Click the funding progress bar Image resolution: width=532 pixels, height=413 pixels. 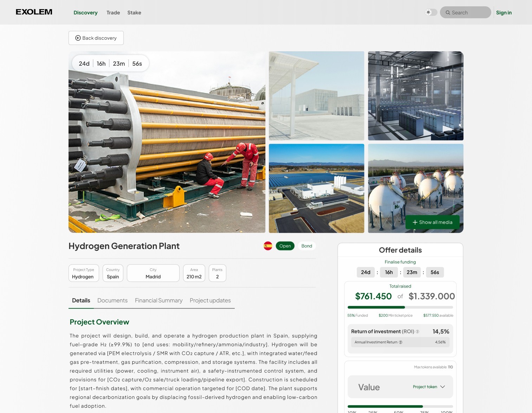pos(400,307)
